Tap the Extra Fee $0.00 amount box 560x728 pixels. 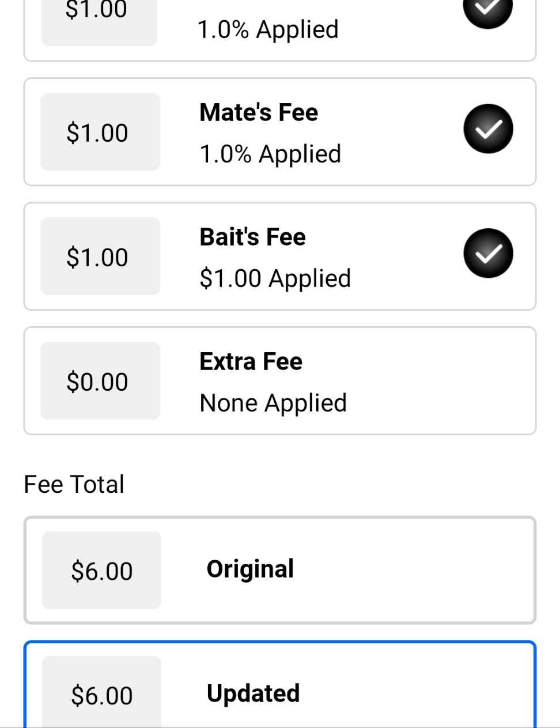tap(100, 381)
